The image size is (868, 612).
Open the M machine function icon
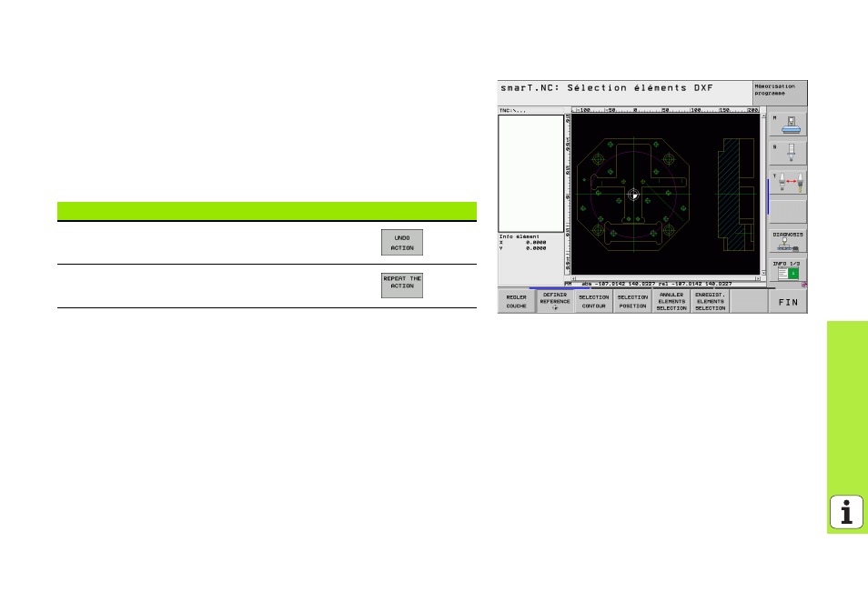point(788,125)
